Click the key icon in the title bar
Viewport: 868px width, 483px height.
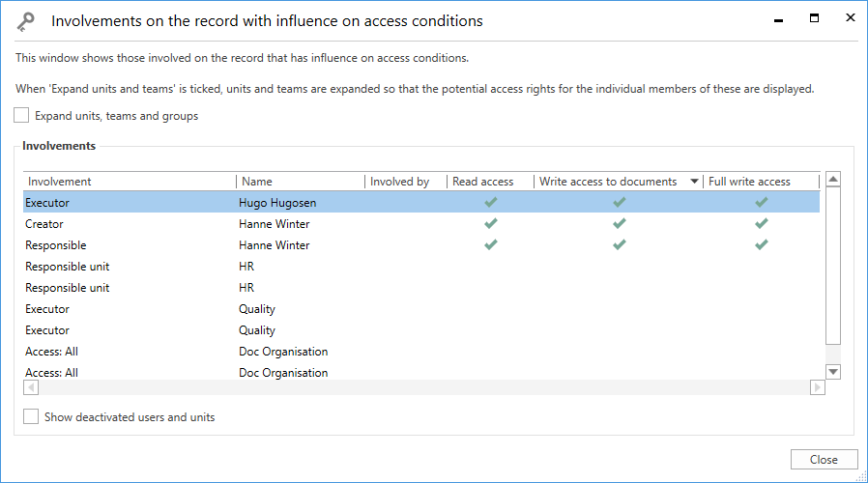27,20
